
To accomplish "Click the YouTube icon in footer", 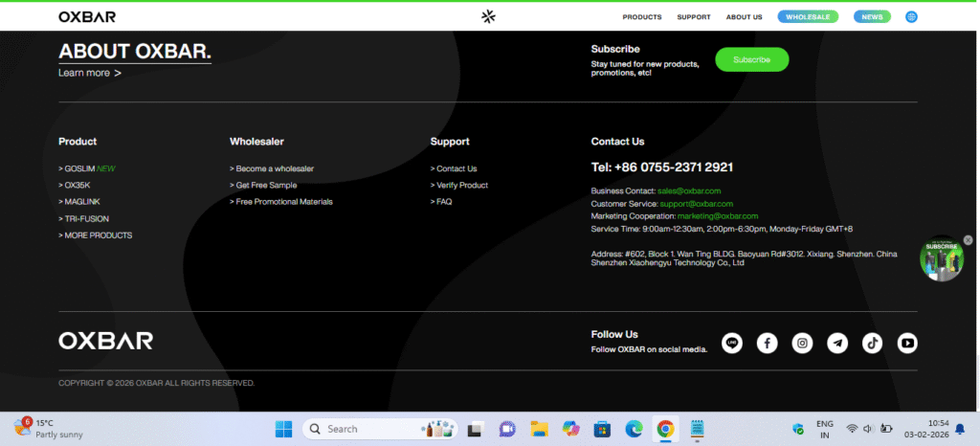I will [x=906, y=343].
